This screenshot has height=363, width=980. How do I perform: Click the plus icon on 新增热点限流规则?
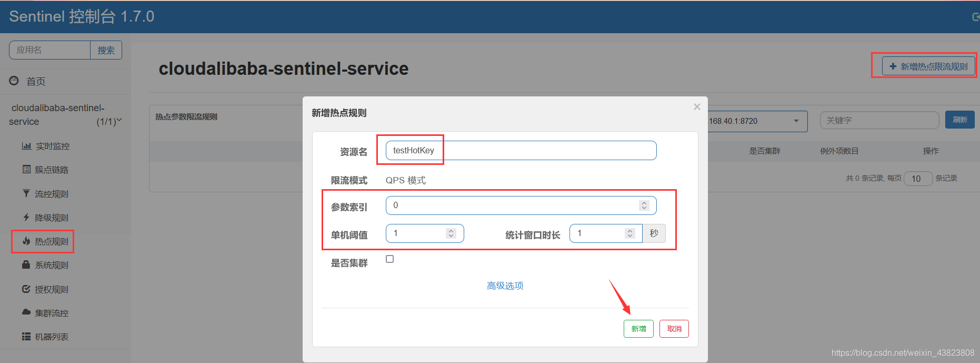point(893,66)
